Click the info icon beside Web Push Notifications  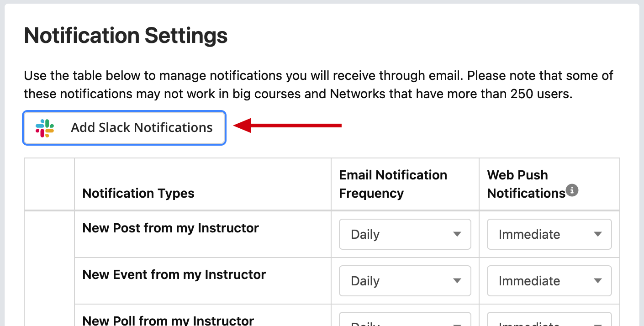click(x=572, y=190)
